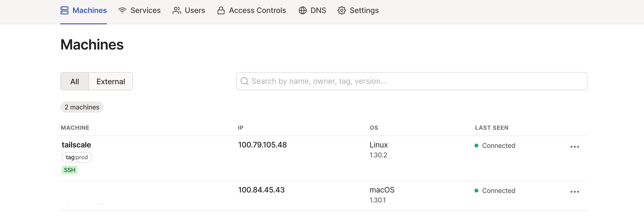Click green status dot for tailscale machine
Image resolution: width=644 pixels, height=217 pixels.
[x=476, y=145]
